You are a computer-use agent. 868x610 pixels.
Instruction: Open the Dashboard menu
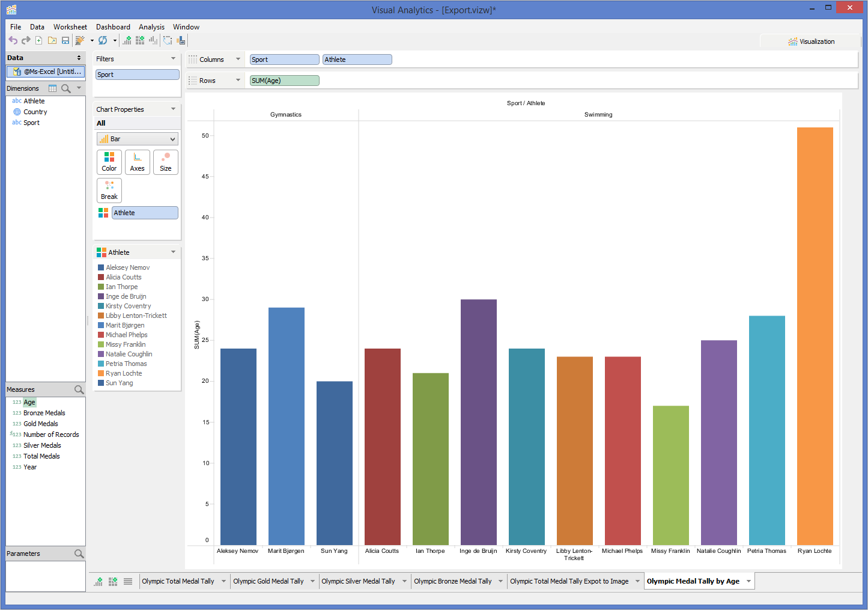click(x=113, y=27)
